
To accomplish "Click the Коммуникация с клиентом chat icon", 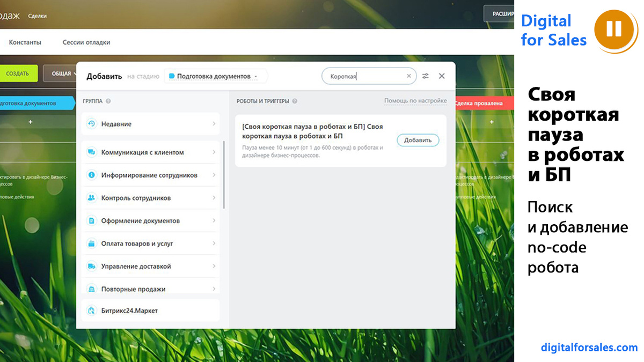I will [91, 152].
